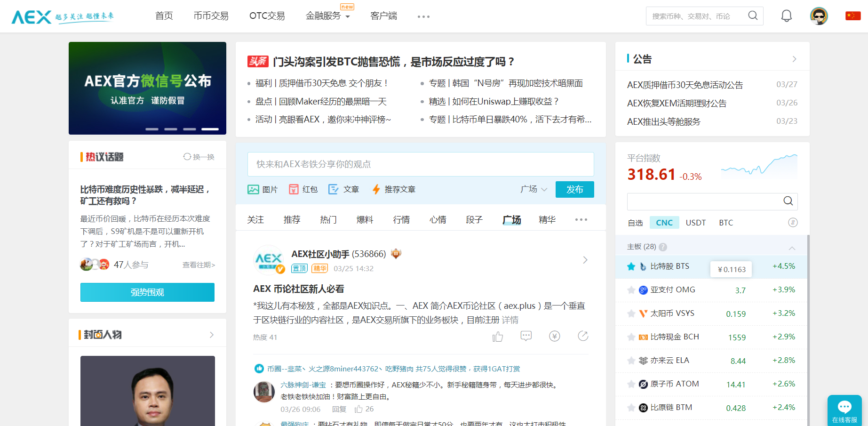Favorite 原子币 ATOM star
This screenshot has width=868, height=426.
coord(631,384)
